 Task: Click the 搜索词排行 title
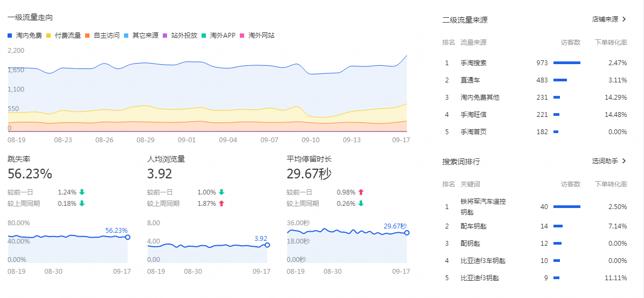461,161
